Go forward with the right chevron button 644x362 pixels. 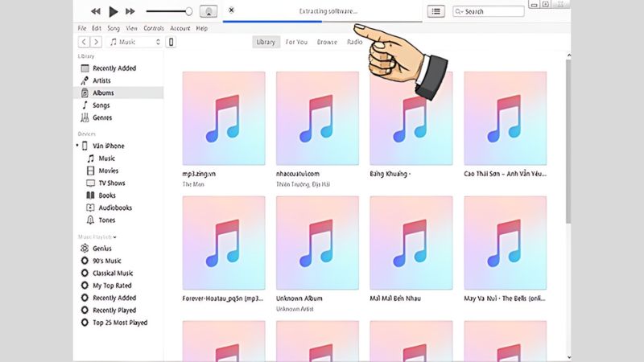pyautogui.click(x=96, y=42)
